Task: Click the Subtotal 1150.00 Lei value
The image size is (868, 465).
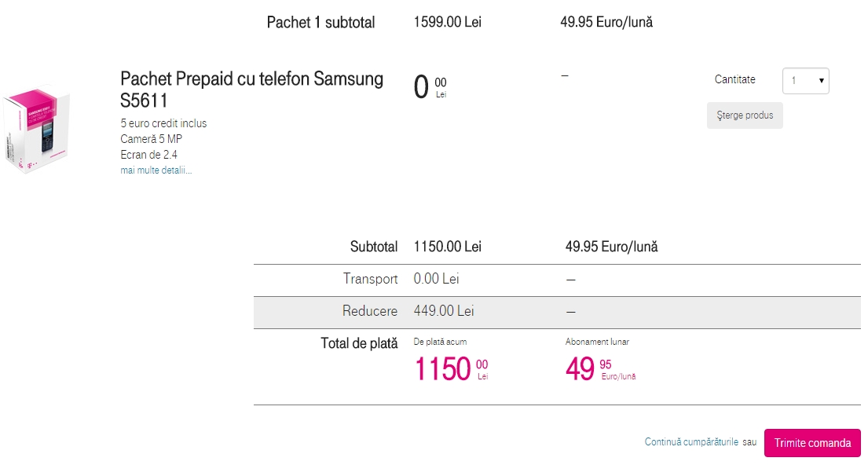Action: point(447,247)
